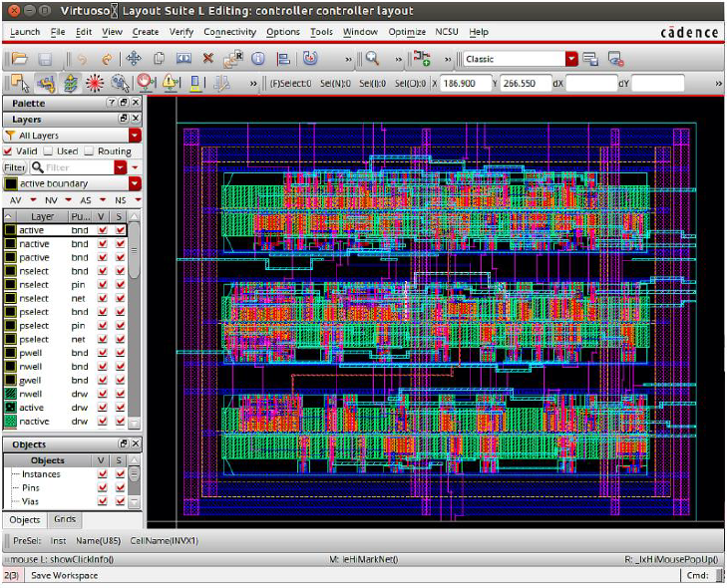Open the Edit Properties info icon
Viewport: 727px width, 588px height.
257,59
